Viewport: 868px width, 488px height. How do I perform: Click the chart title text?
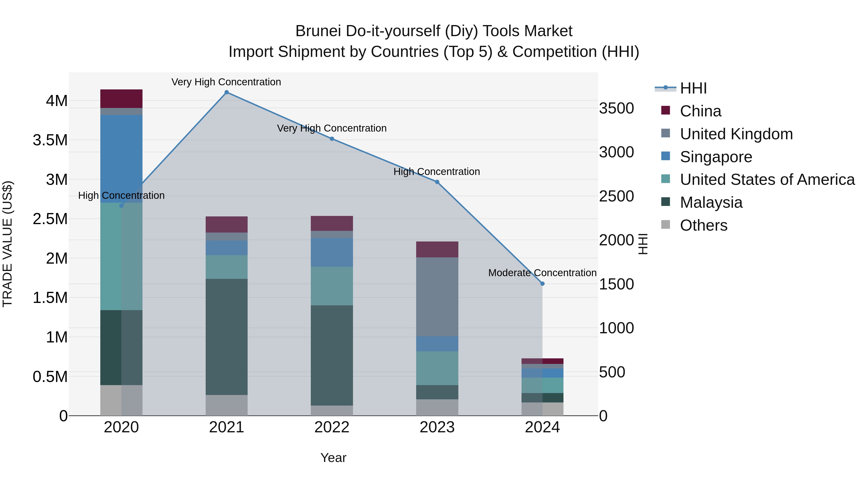(434, 41)
